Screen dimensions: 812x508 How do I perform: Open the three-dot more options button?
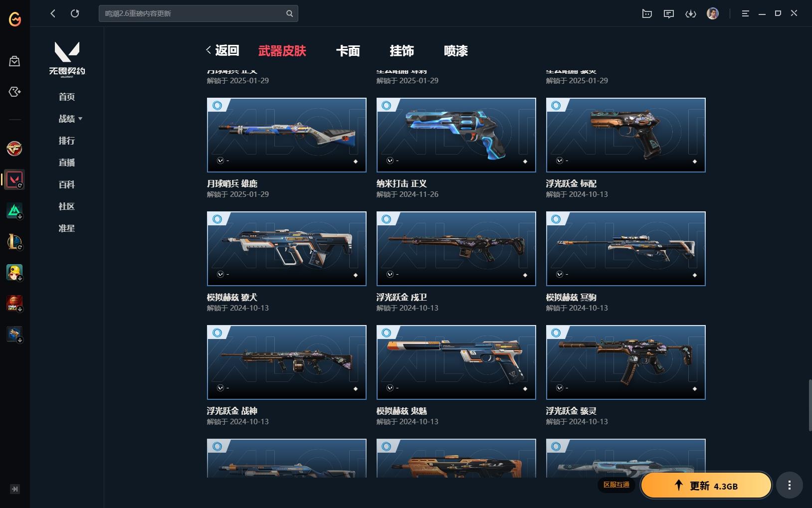tap(789, 485)
